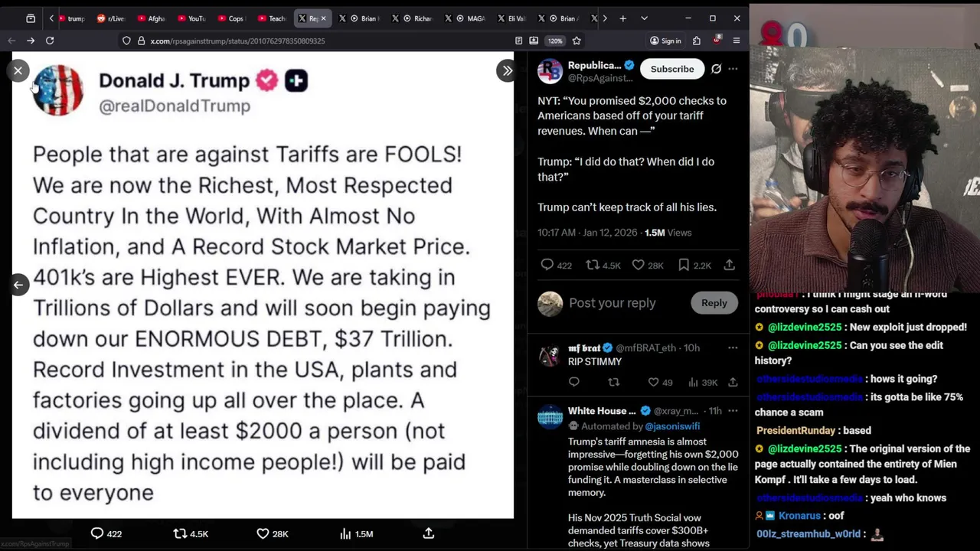Screen dimensions: 980x551
Task: Open more options on mf brat's reply
Action: [733, 347]
